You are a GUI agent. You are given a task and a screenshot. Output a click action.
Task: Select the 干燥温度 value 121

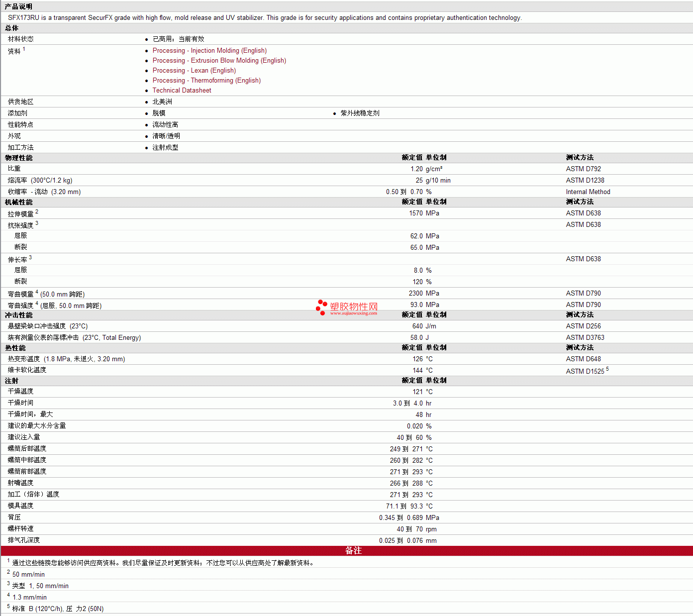(x=417, y=392)
